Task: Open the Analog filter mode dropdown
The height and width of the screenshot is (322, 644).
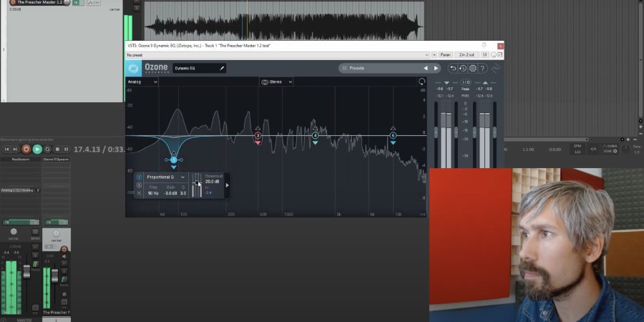Action: click(142, 82)
